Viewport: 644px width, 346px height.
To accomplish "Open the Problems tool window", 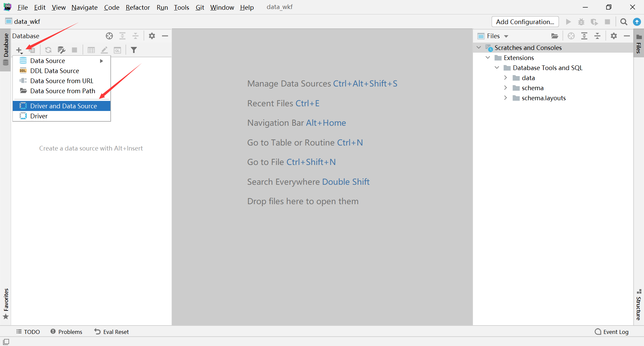I will pyautogui.click(x=66, y=332).
